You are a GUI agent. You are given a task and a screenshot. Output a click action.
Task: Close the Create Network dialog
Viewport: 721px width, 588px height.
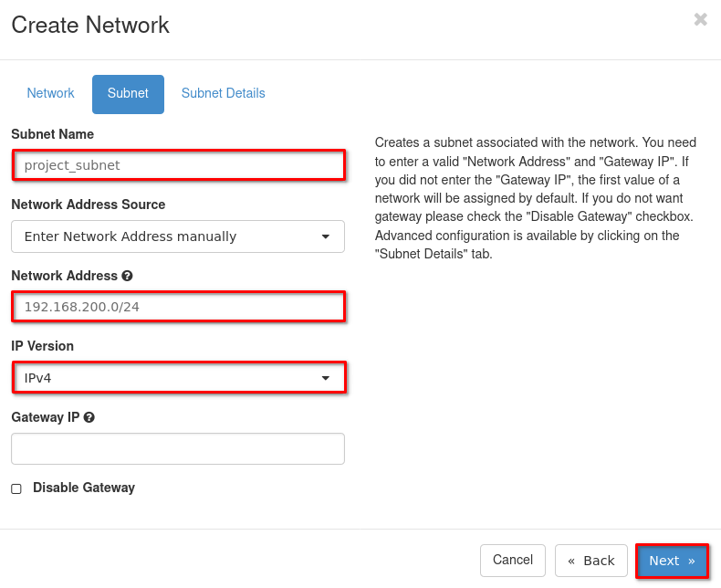coord(700,19)
